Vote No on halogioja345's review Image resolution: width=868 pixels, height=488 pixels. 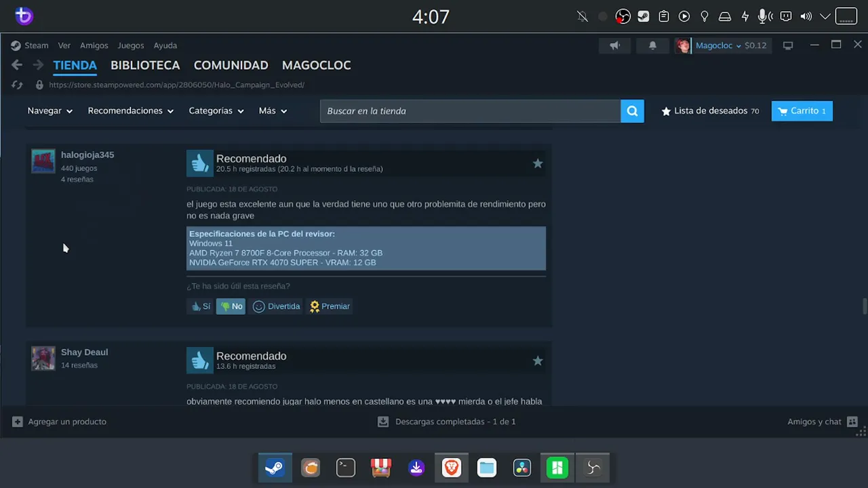(x=231, y=306)
